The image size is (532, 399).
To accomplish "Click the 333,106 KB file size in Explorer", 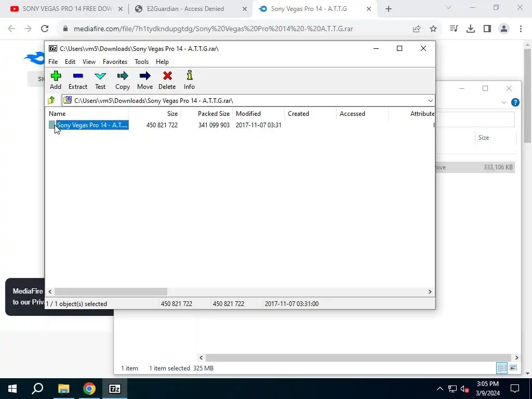I will pyautogui.click(x=498, y=167).
